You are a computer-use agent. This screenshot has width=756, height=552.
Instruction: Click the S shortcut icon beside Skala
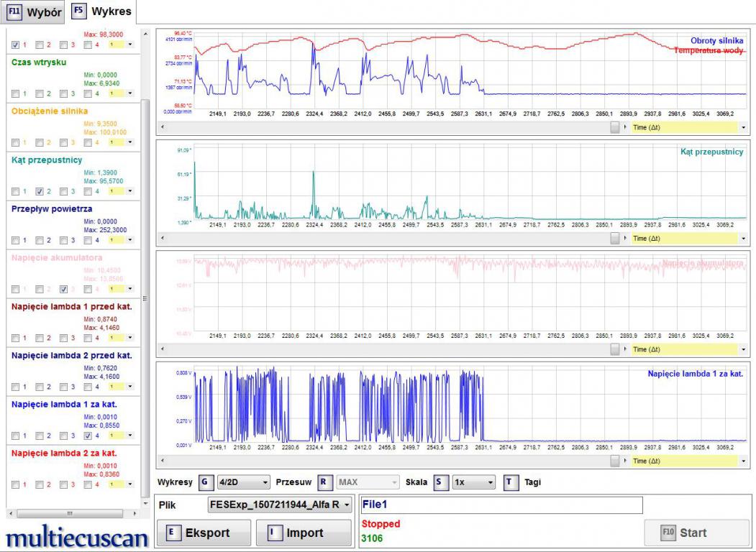(440, 482)
